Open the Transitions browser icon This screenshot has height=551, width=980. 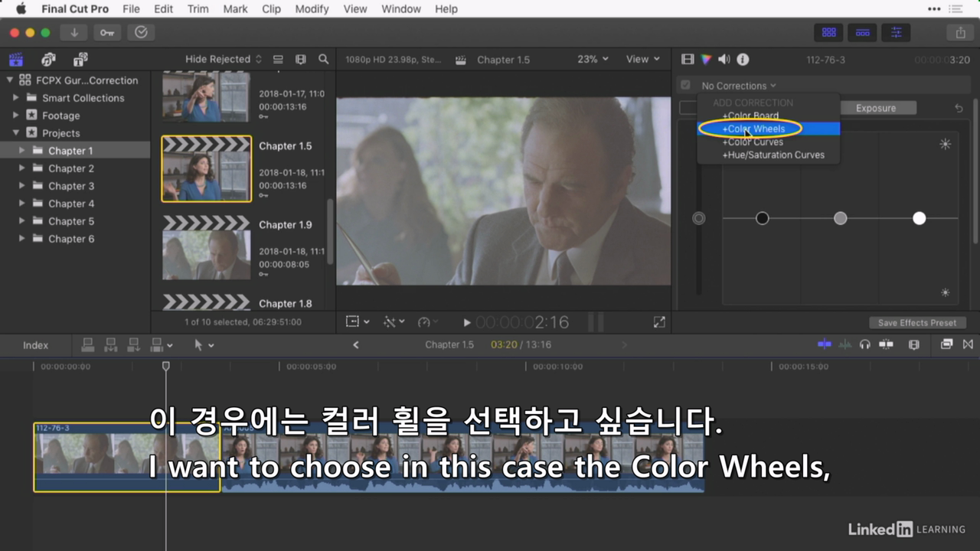968,344
